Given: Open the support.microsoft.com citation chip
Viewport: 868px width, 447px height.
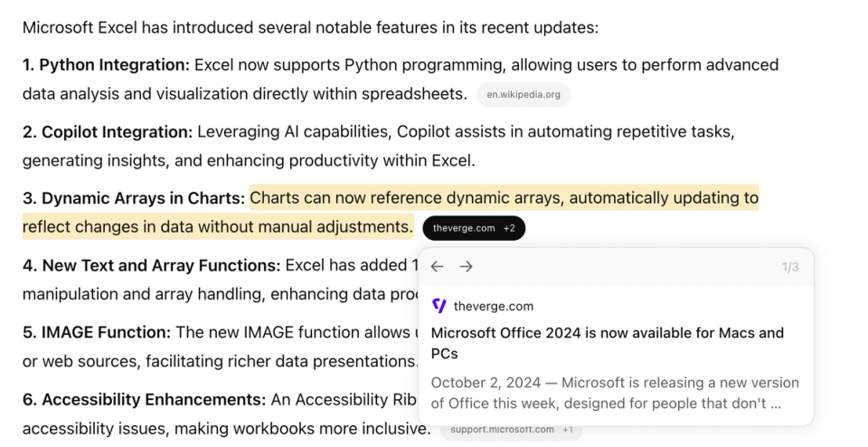Looking at the screenshot, I should click(x=503, y=430).
